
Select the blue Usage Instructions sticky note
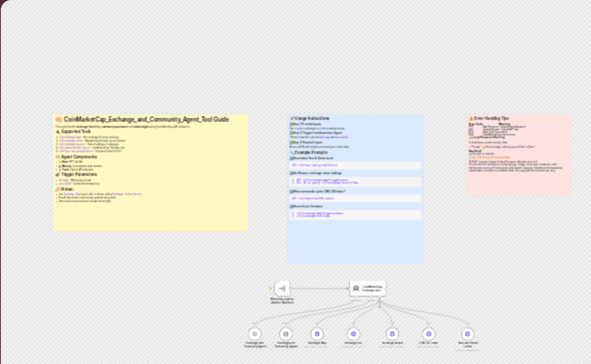pyautogui.click(x=355, y=189)
